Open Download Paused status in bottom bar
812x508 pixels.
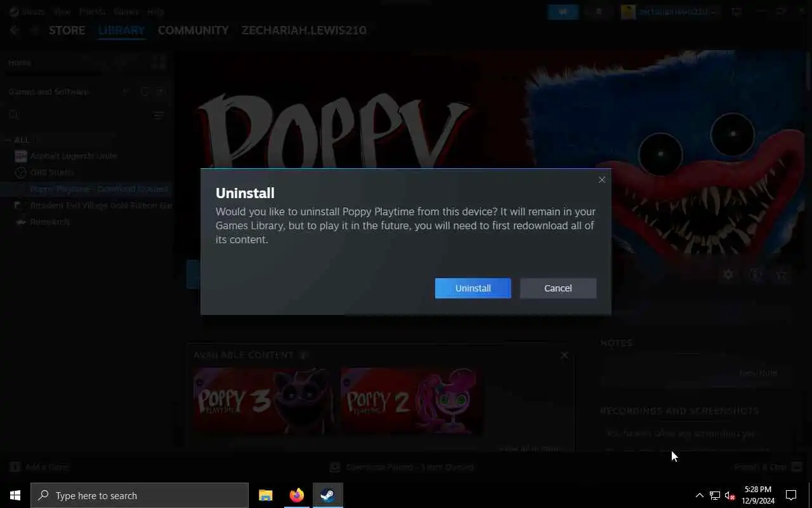(x=402, y=467)
